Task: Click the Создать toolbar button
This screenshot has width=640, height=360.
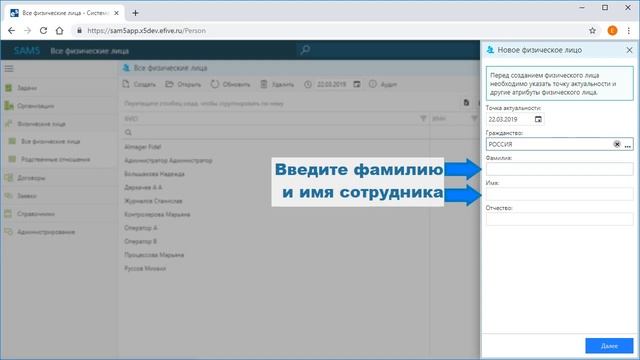Action: [x=139, y=84]
